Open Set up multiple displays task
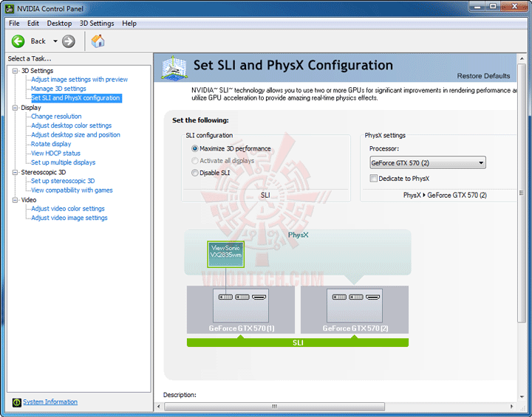532x417 pixels. [x=63, y=162]
